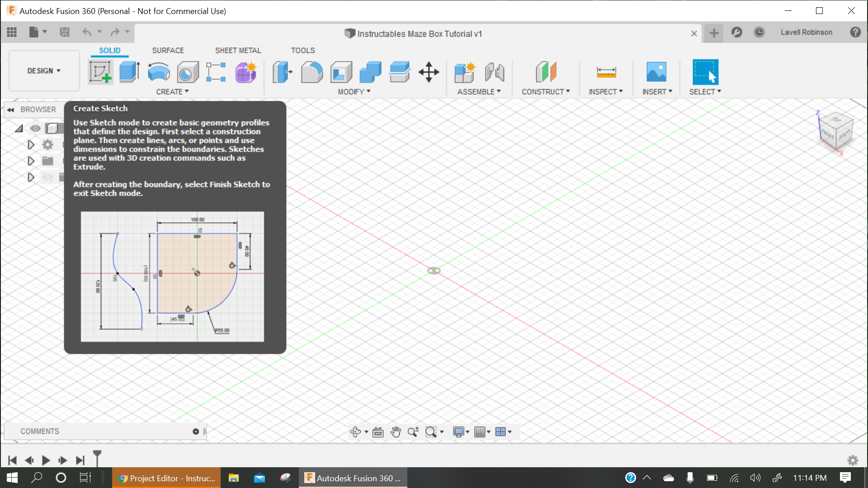868x488 pixels.
Task: Select the Pan hand tool
Action: [x=396, y=432]
